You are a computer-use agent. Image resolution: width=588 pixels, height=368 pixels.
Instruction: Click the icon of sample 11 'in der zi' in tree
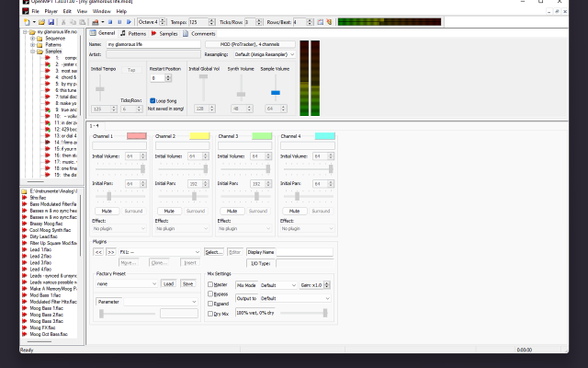[48, 122]
